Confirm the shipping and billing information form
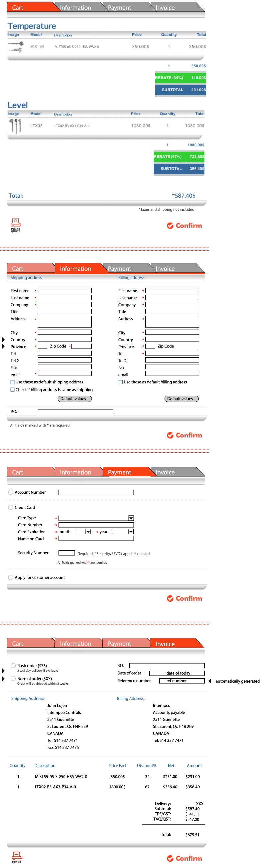This screenshot has width=260, height=868. tap(184, 435)
